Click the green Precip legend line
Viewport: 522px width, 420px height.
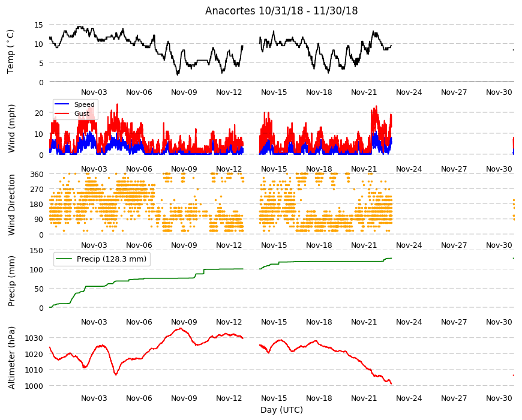click(64, 259)
